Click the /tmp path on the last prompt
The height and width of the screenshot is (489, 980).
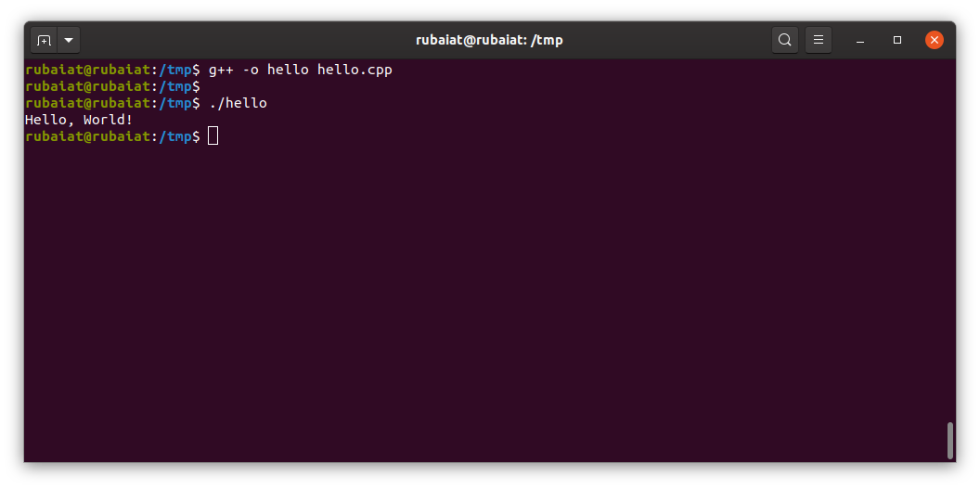[175, 136]
